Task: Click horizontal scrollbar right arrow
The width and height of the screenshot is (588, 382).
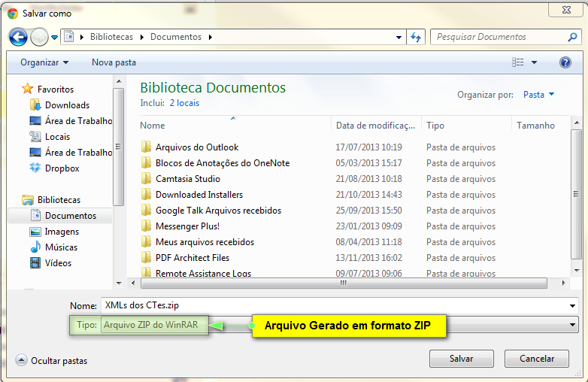Action: 563,283
